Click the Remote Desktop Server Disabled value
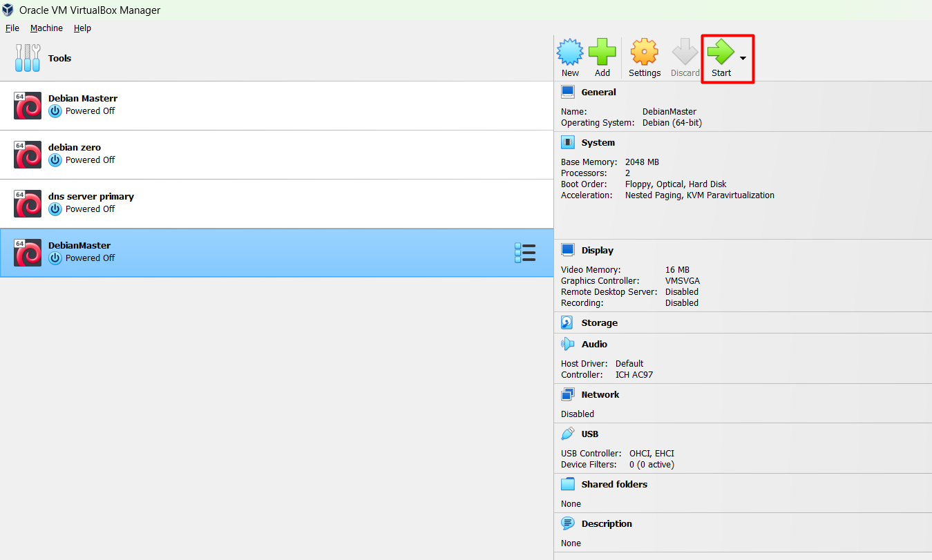Image resolution: width=932 pixels, height=560 pixels. [x=682, y=291]
